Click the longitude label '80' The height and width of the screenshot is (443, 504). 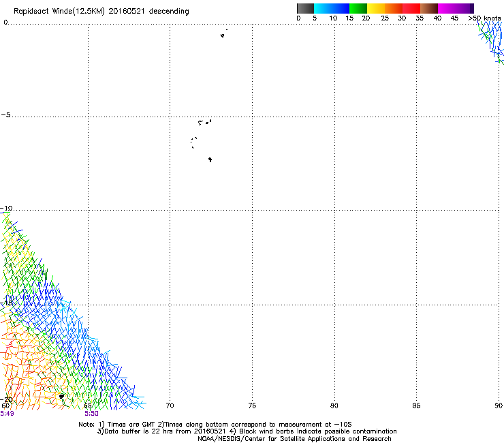click(334, 406)
